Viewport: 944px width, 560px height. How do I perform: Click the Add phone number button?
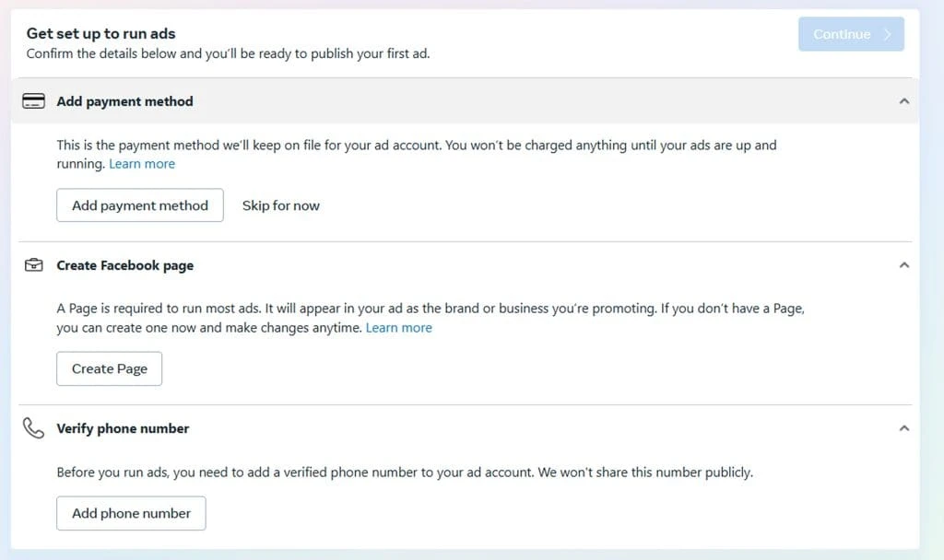click(131, 513)
